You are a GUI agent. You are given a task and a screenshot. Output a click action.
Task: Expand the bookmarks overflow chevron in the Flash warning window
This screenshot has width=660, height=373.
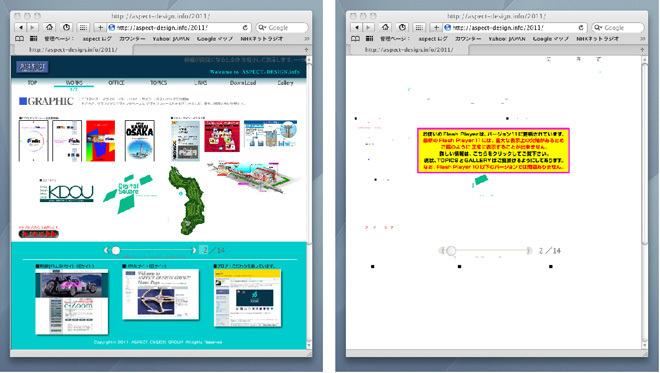(x=642, y=39)
